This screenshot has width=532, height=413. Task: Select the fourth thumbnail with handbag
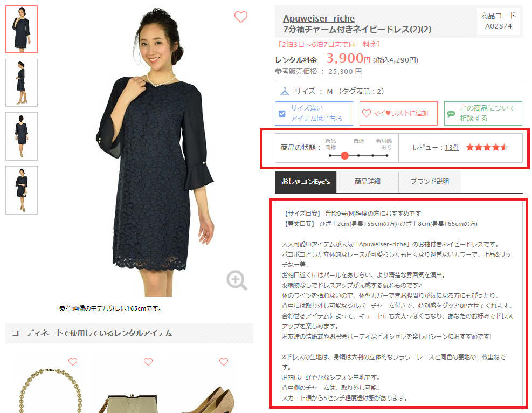point(22,190)
